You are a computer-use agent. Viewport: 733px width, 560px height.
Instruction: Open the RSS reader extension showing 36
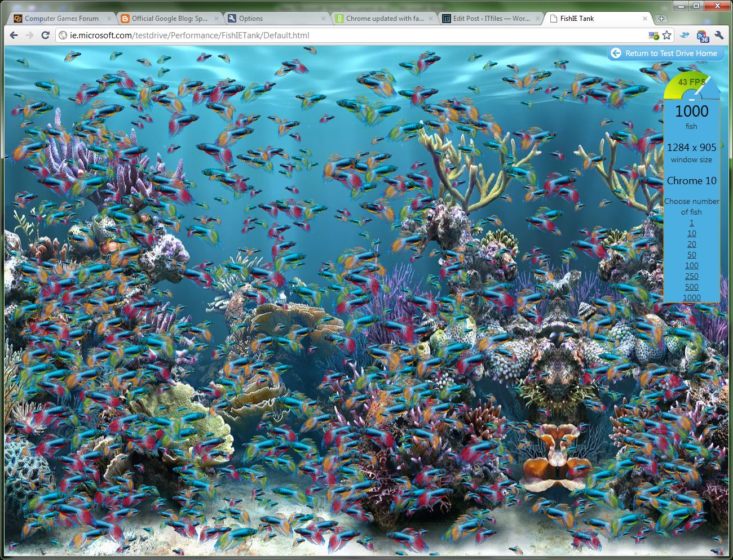702,37
